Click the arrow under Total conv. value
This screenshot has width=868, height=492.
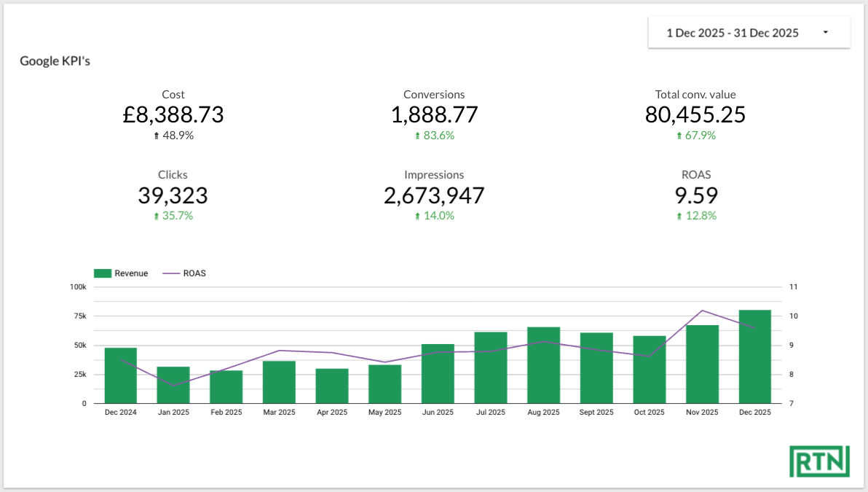click(x=681, y=135)
